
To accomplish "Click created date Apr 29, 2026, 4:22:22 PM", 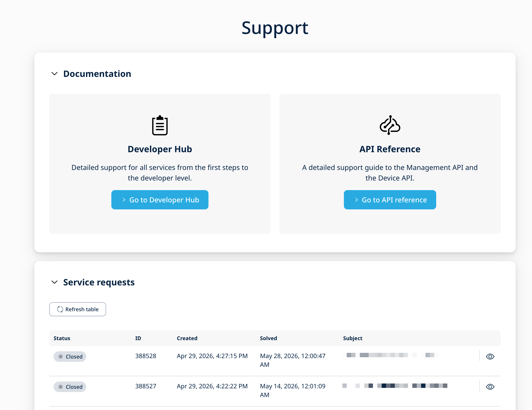I will tap(212, 386).
